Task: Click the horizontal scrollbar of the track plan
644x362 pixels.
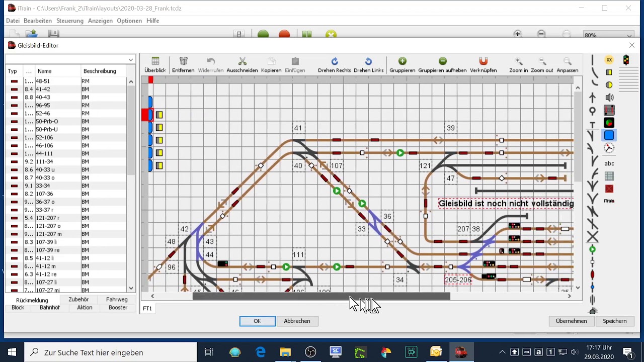Action: tap(321, 296)
